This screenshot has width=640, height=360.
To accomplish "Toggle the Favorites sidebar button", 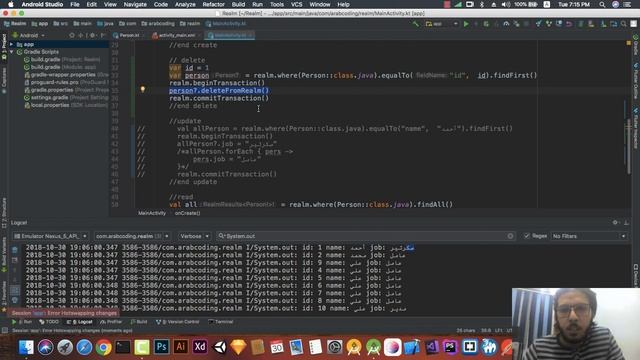I will [4, 296].
